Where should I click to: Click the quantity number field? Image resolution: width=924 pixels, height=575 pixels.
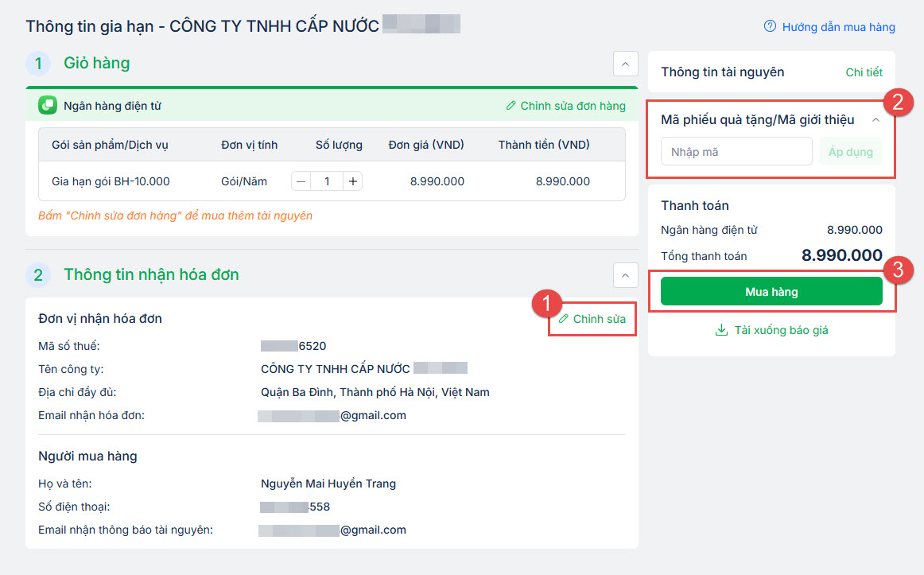click(x=327, y=181)
